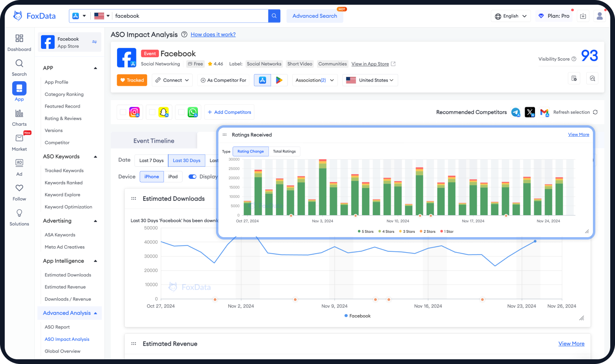Select the App Store platform icon

click(x=263, y=80)
